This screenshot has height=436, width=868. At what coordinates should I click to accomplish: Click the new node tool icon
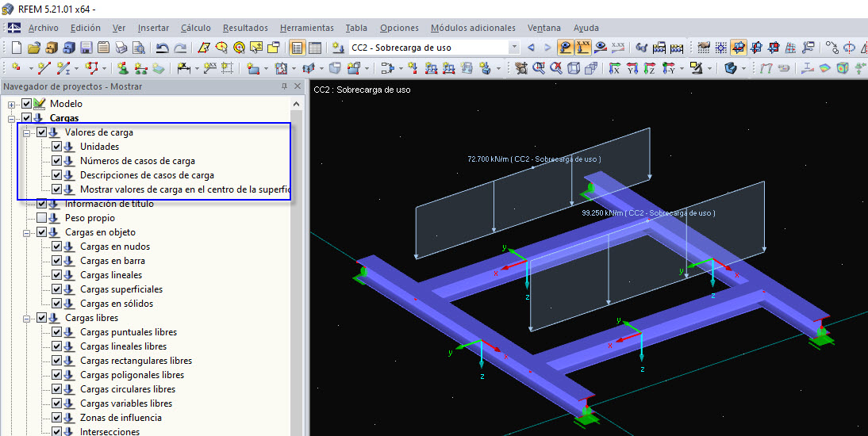(x=17, y=68)
